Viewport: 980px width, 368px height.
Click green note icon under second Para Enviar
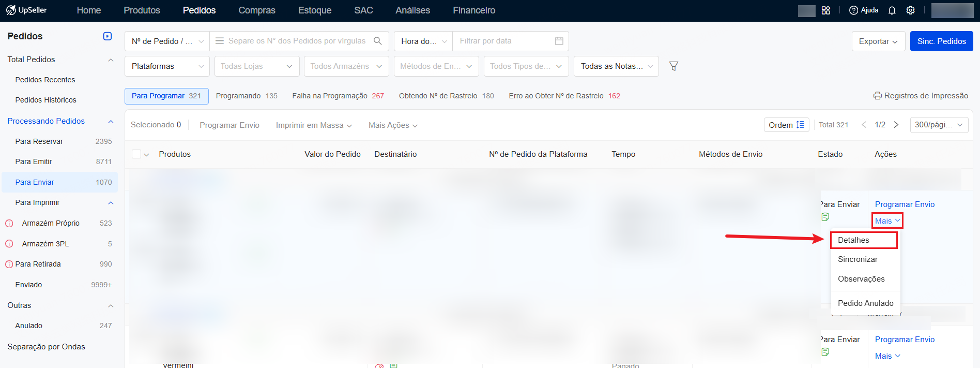(x=825, y=352)
